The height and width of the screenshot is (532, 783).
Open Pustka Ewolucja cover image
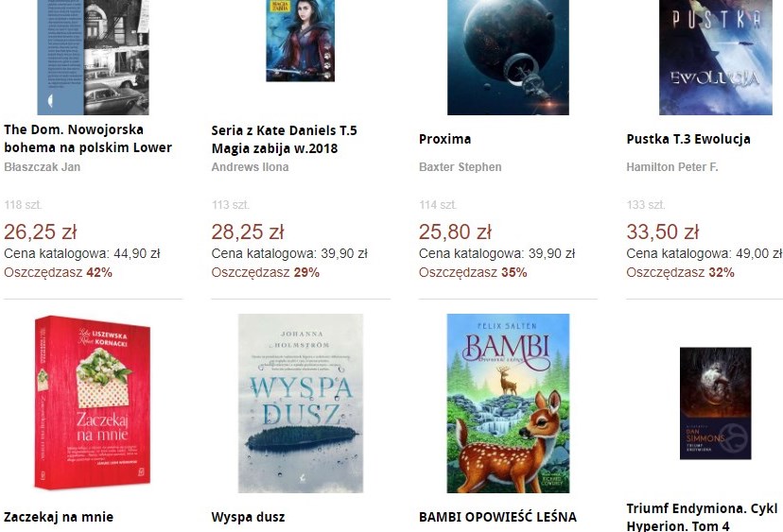[x=716, y=58]
